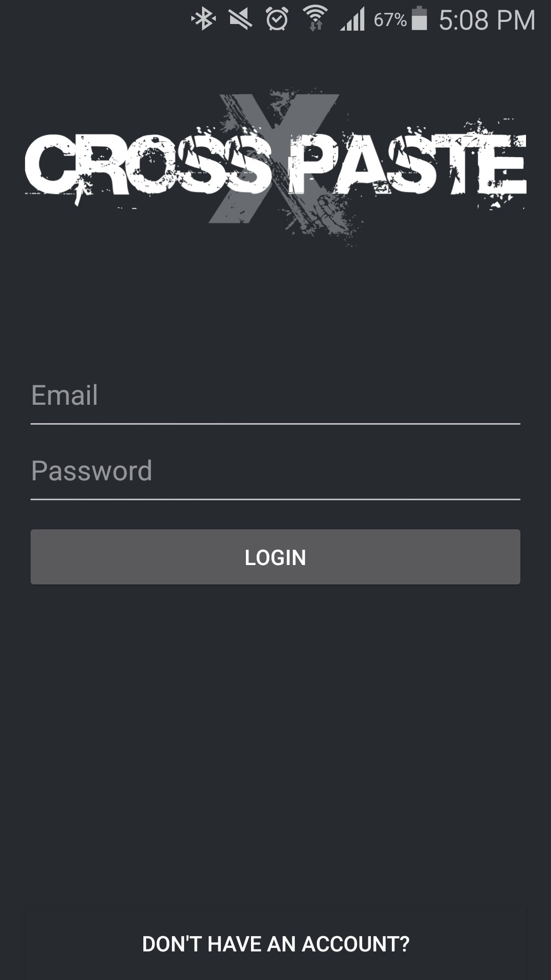
Task: Tap the Bluetooth status icon
Action: tap(204, 19)
